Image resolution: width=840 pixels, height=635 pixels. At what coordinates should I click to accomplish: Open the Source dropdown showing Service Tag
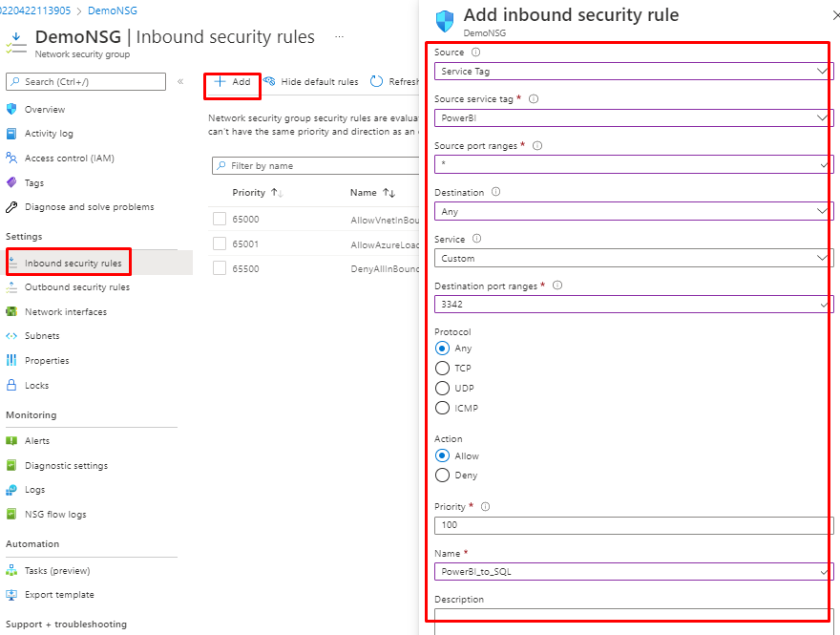coord(633,71)
